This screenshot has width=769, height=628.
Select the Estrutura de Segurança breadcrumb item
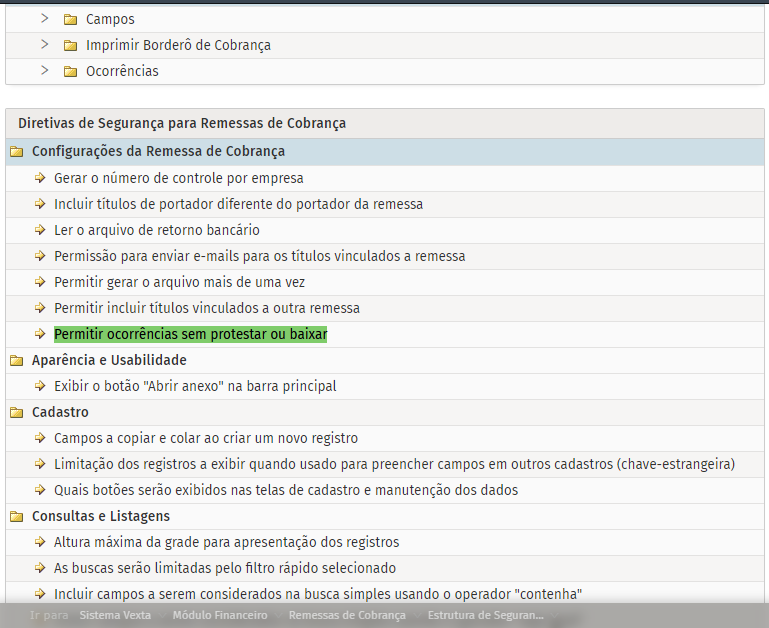(x=485, y=615)
